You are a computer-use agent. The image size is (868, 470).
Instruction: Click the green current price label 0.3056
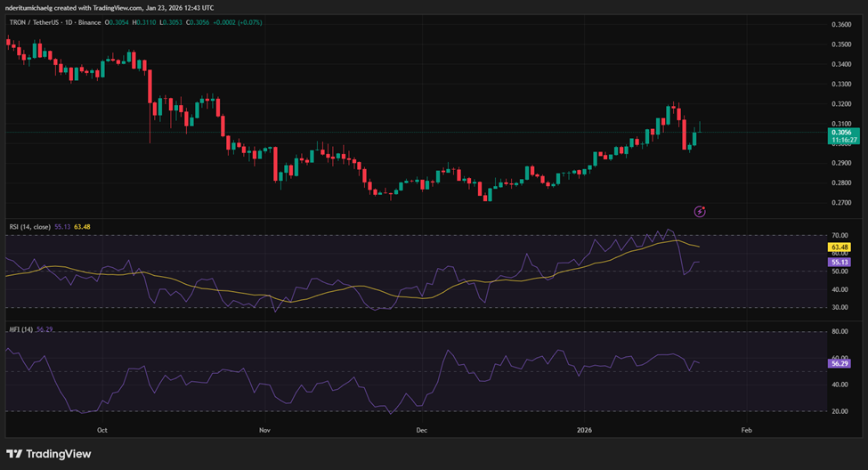click(x=840, y=132)
